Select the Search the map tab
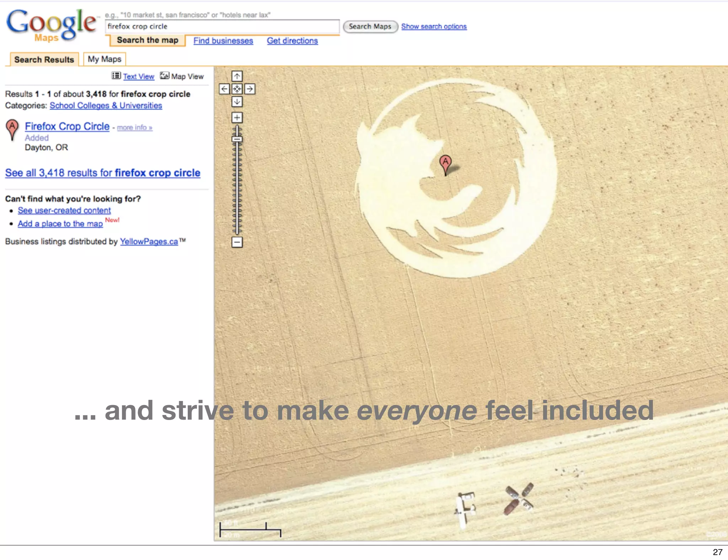 pos(148,40)
